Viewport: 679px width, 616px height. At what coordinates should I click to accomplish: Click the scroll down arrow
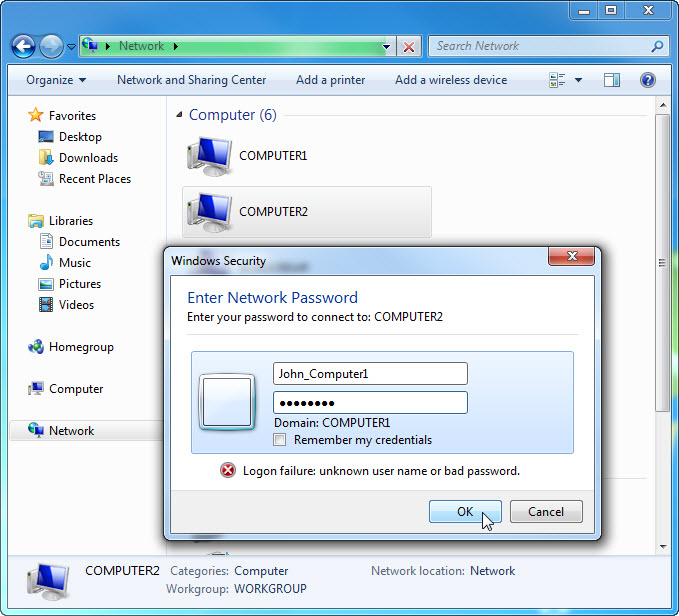pyautogui.click(x=663, y=547)
